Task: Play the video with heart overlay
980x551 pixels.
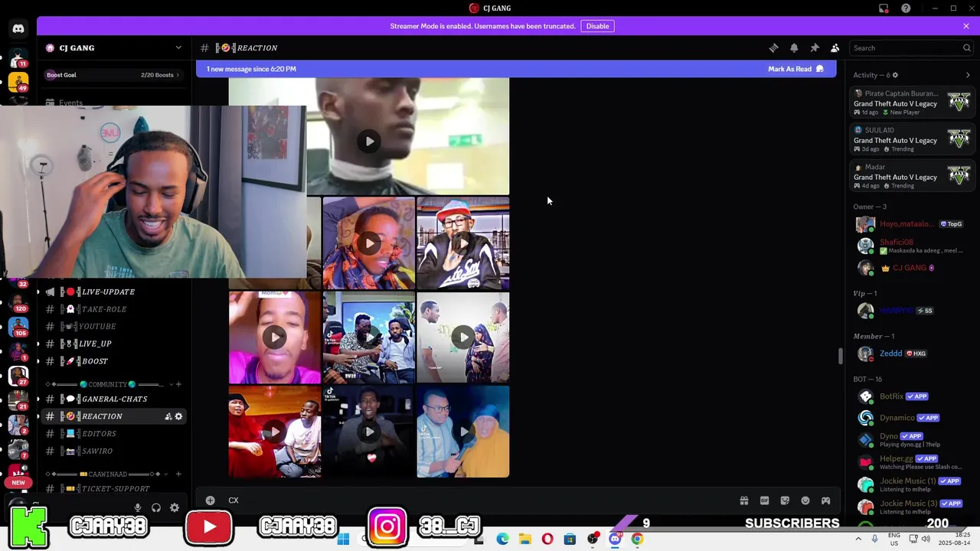Action: coord(369,432)
